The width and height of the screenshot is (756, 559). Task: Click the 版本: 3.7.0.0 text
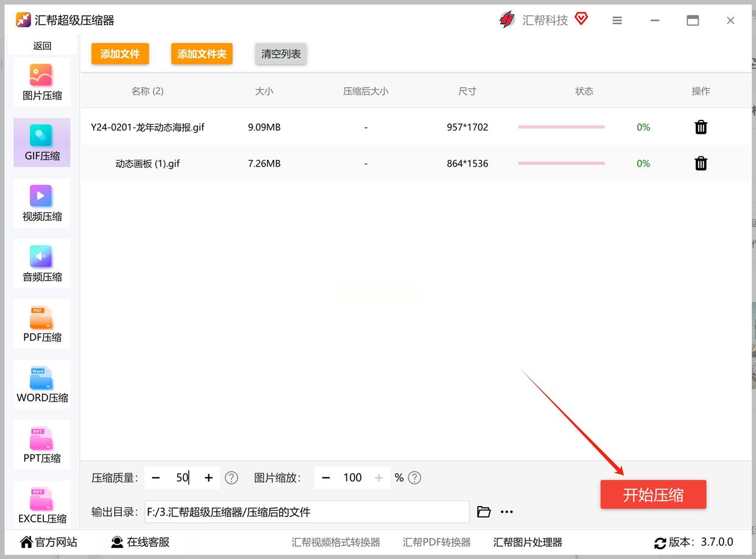(701, 542)
